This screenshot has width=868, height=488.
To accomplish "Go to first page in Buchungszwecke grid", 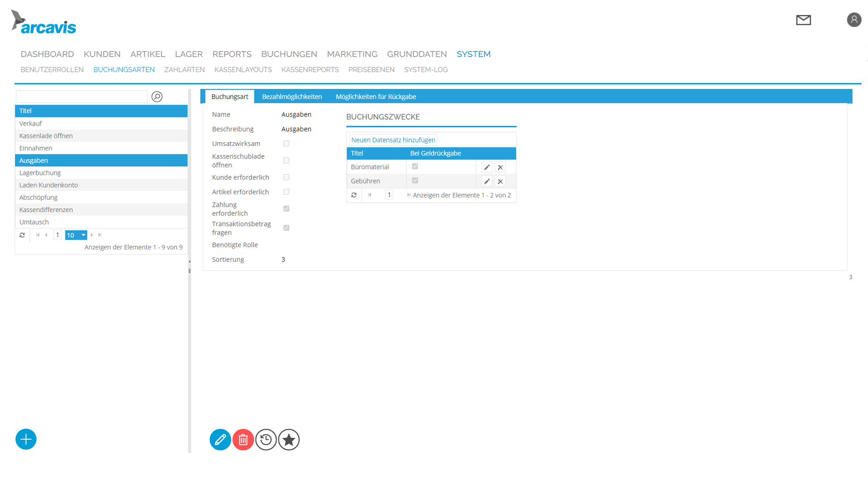I will [x=370, y=195].
